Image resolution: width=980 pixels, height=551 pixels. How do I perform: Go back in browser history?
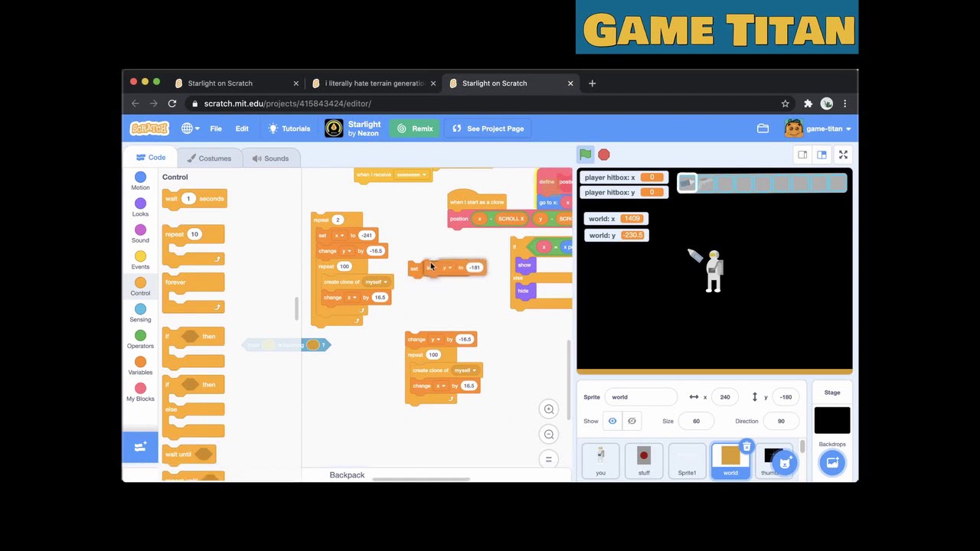coord(136,103)
